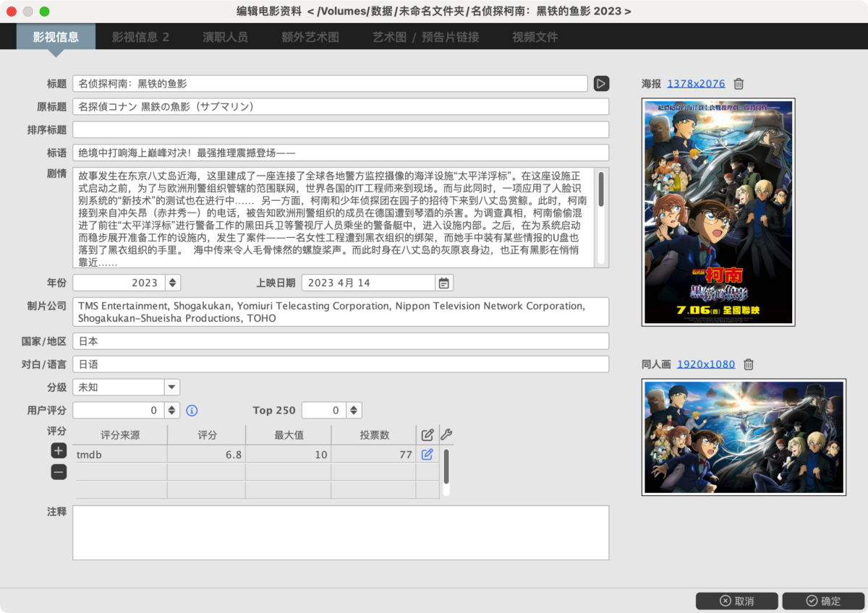The height and width of the screenshot is (613, 868).
Task: Click the wrench icon above ratings table
Action: click(x=446, y=434)
